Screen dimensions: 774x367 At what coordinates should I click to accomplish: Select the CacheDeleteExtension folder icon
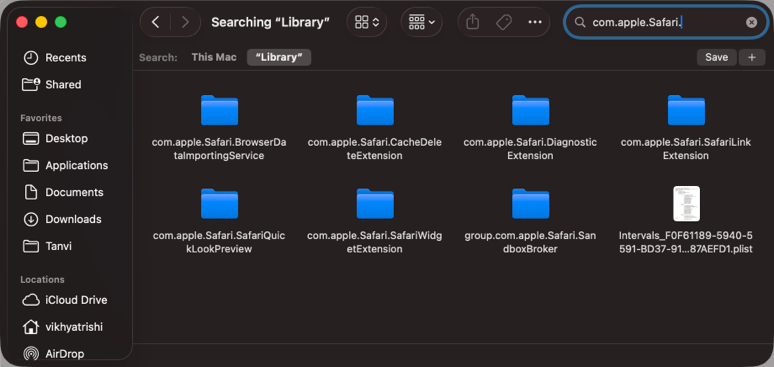point(375,110)
